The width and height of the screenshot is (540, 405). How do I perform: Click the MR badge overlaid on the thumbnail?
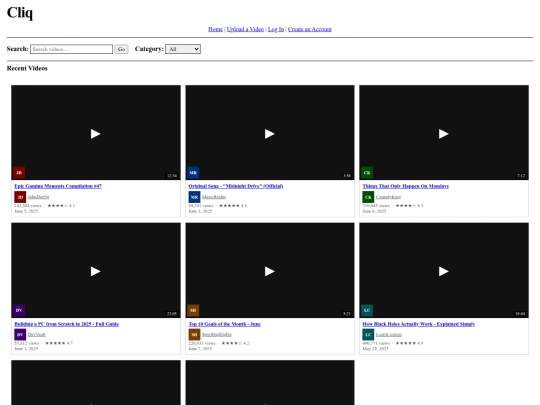click(x=193, y=173)
